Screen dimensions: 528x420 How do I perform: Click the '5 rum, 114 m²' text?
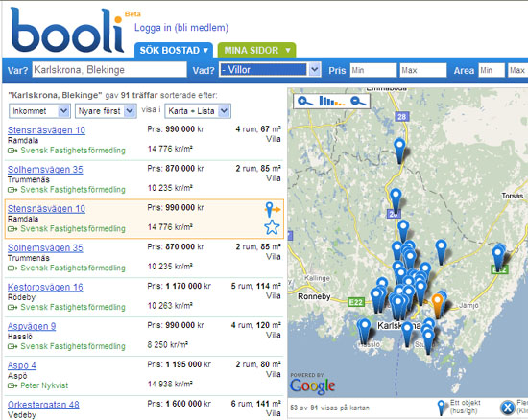tap(256, 286)
